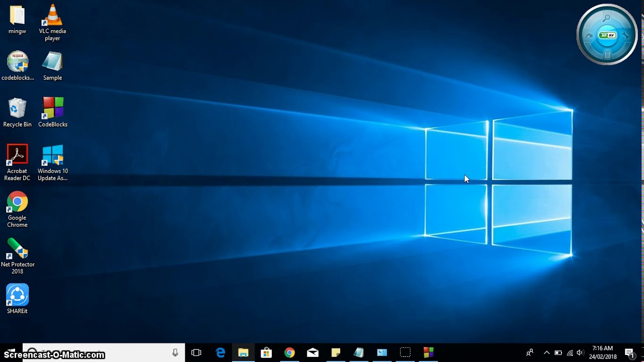Launch VLC media player from the desktop
Viewport: 644px width, 362px height.
(x=52, y=23)
